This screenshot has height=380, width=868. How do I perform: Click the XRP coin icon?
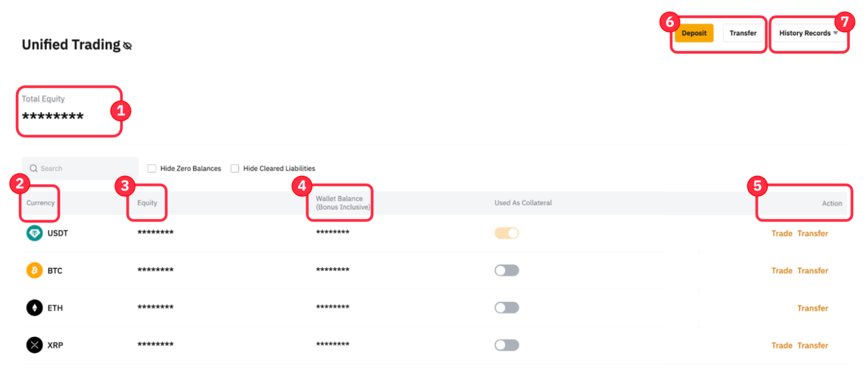34,345
